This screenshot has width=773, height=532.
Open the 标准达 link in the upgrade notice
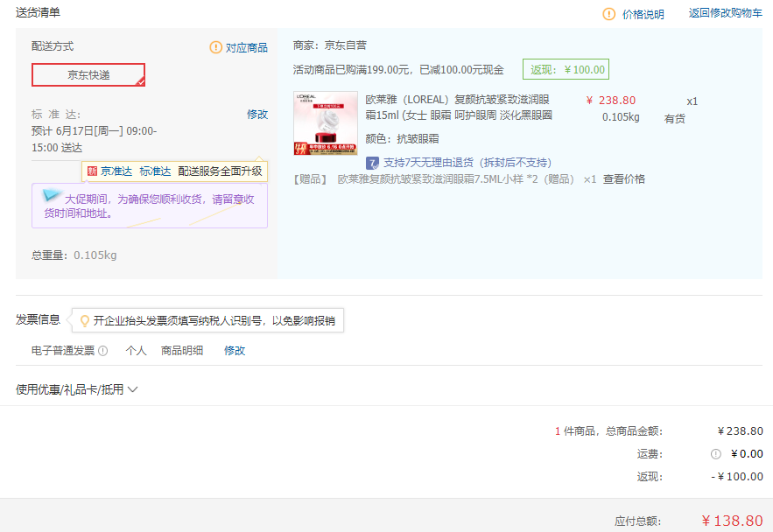point(155,171)
